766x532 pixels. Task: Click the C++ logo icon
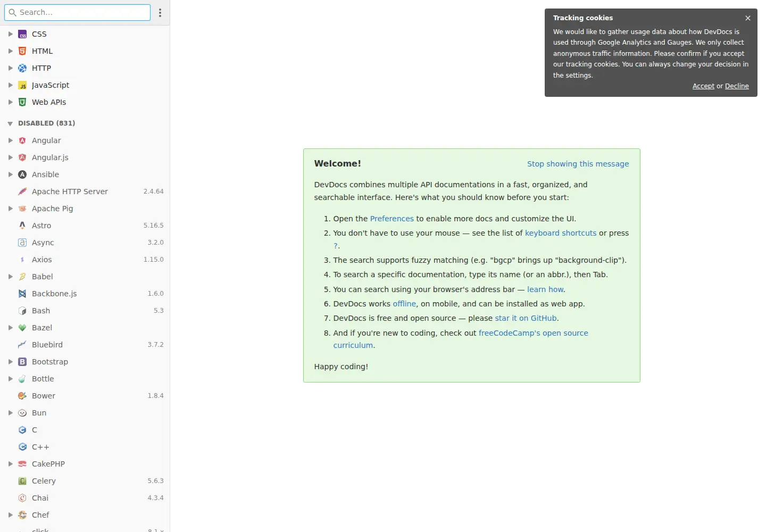[22, 447]
